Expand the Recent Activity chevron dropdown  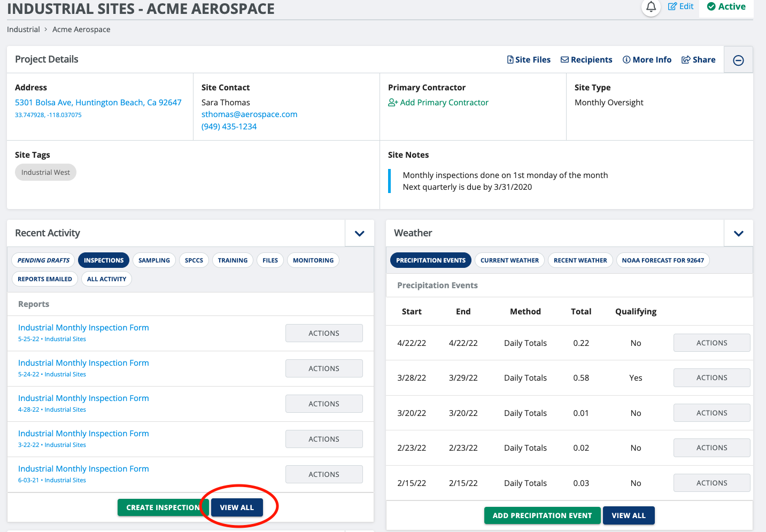coord(360,233)
